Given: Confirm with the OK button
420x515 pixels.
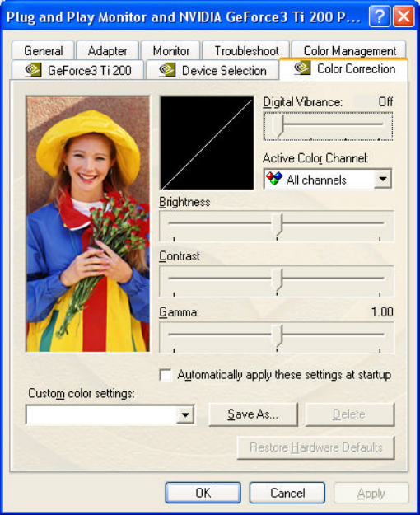Looking at the screenshot, I should [x=203, y=493].
